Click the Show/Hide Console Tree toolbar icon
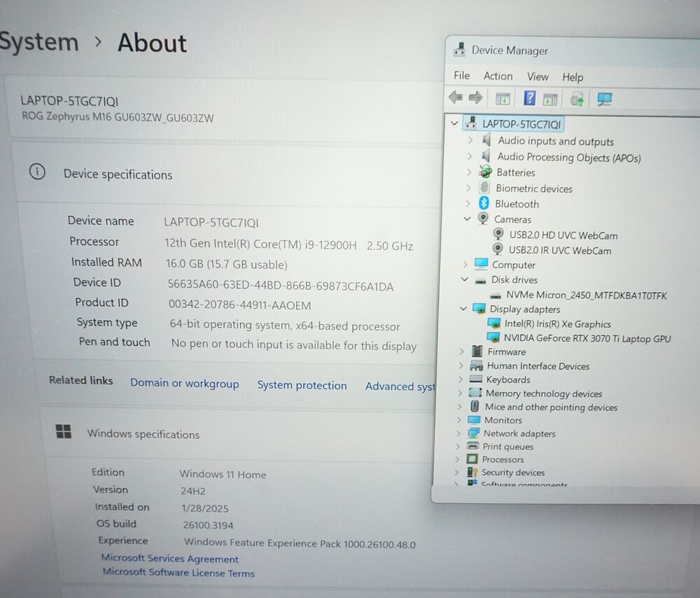 pos(503,98)
